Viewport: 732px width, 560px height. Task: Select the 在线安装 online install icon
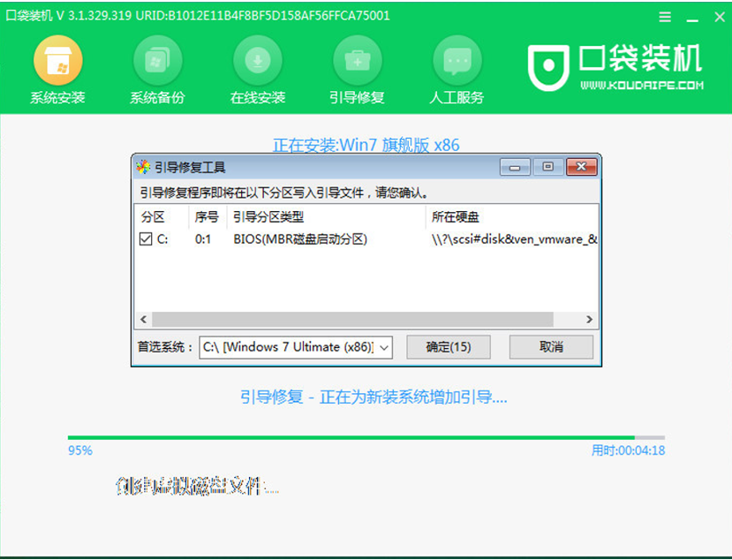point(257,62)
